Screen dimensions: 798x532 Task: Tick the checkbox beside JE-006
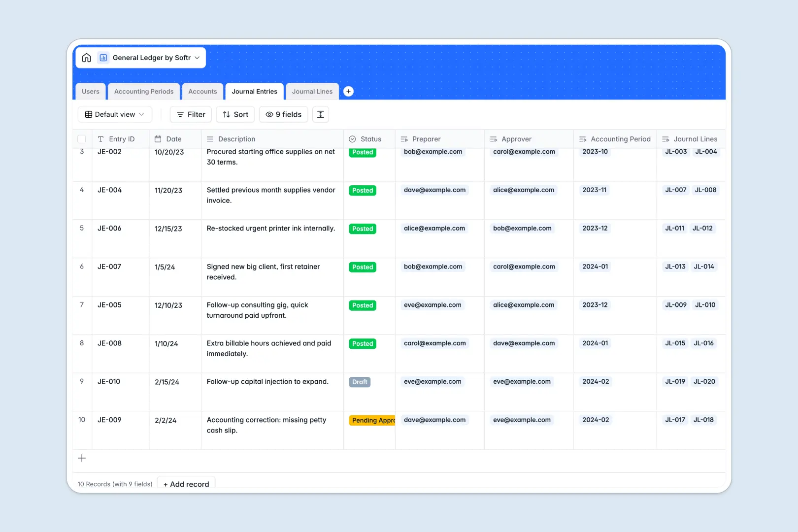(82, 228)
